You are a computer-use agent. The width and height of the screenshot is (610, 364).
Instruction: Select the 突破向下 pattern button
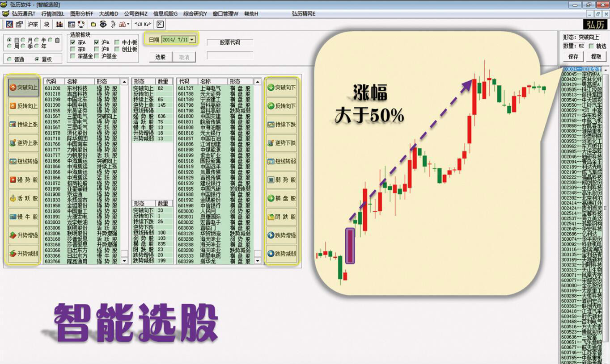pos(281,88)
